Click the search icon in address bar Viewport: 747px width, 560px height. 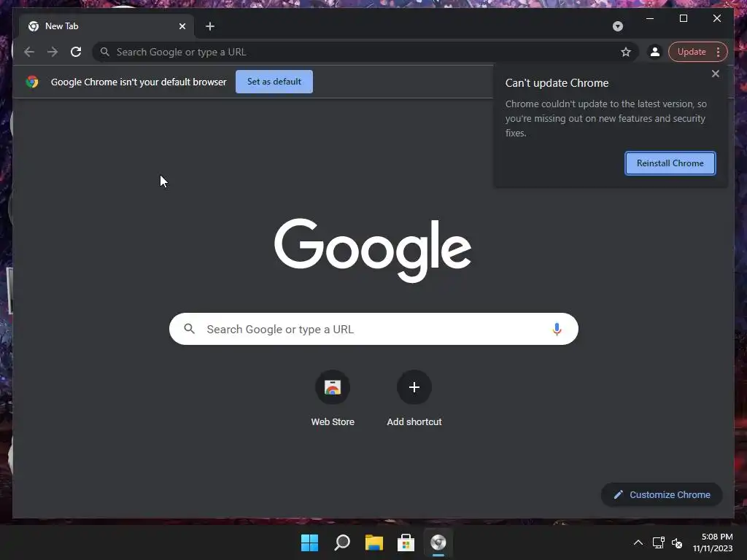click(x=105, y=52)
